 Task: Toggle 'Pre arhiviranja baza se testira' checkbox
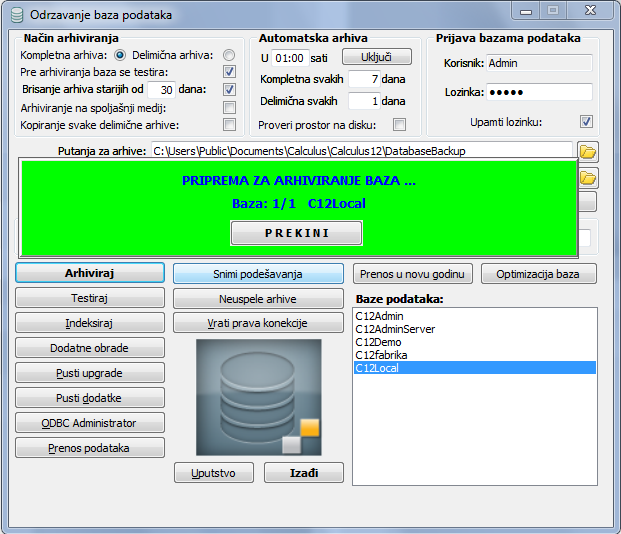point(229,72)
